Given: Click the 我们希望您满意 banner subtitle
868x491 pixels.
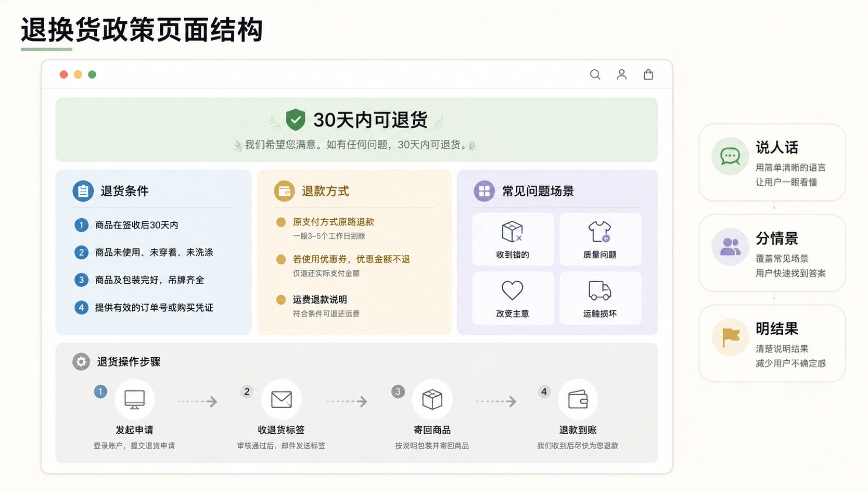Looking at the screenshot, I should pyautogui.click(x=356, y=145).
